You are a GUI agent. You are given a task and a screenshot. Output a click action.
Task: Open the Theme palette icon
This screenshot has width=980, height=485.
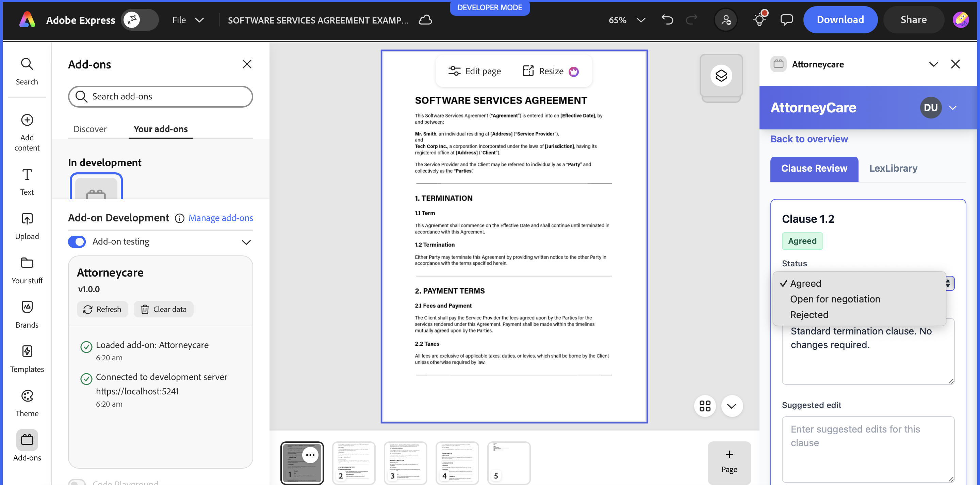pos(27,396)
